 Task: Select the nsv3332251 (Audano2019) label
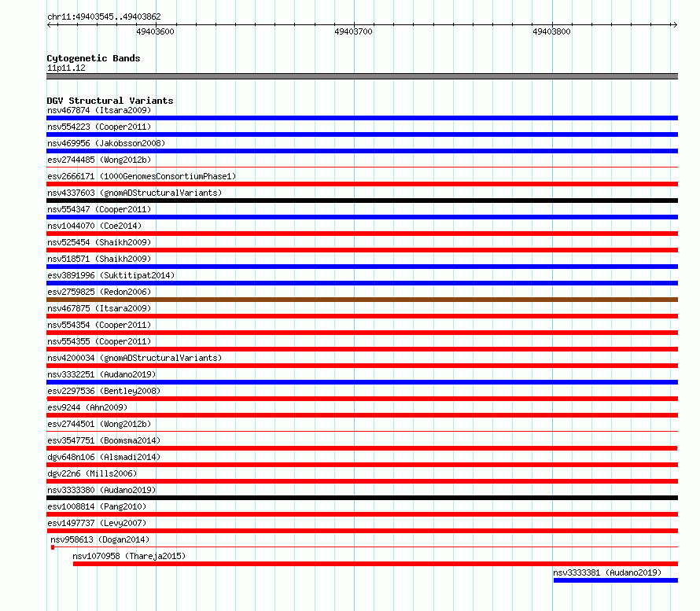coord(101,374)
